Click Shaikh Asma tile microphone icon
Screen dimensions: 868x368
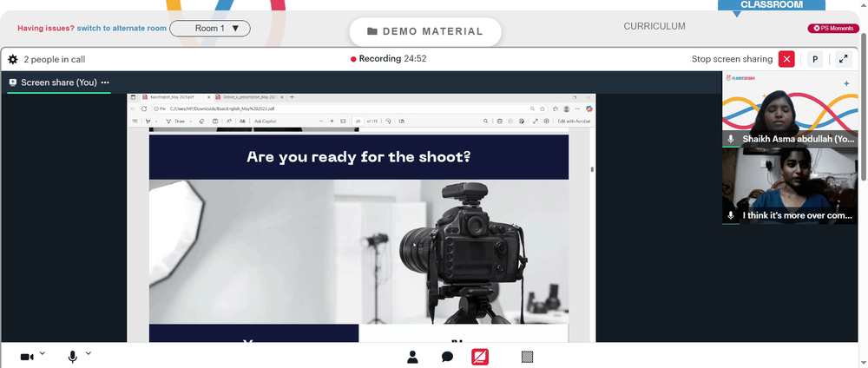(731, 139)
